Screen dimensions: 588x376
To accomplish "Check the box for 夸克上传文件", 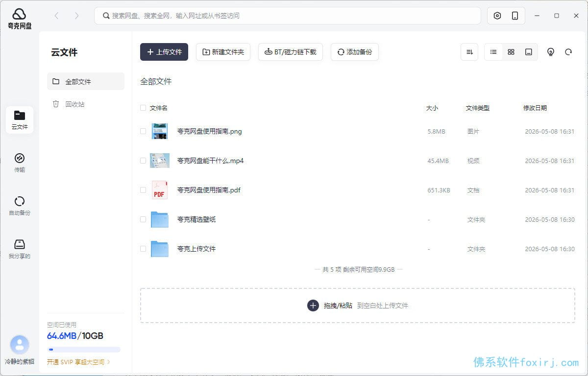I will pyautogui.click(x=143, y=249).
